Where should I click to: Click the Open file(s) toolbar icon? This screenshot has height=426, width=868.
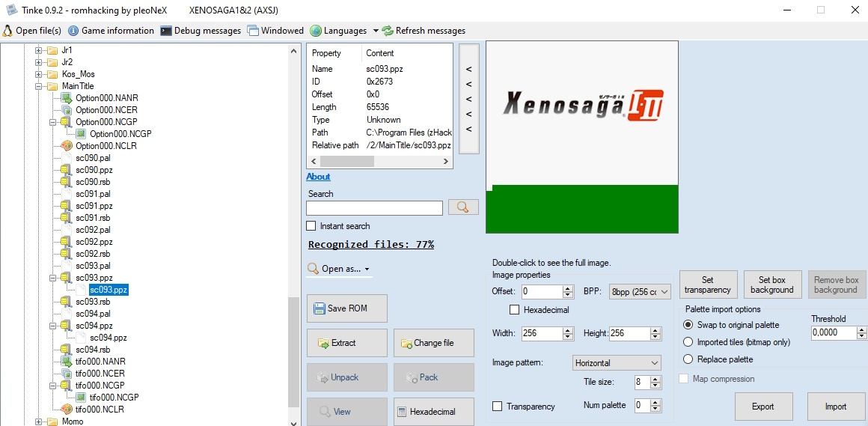click(7, 31)
